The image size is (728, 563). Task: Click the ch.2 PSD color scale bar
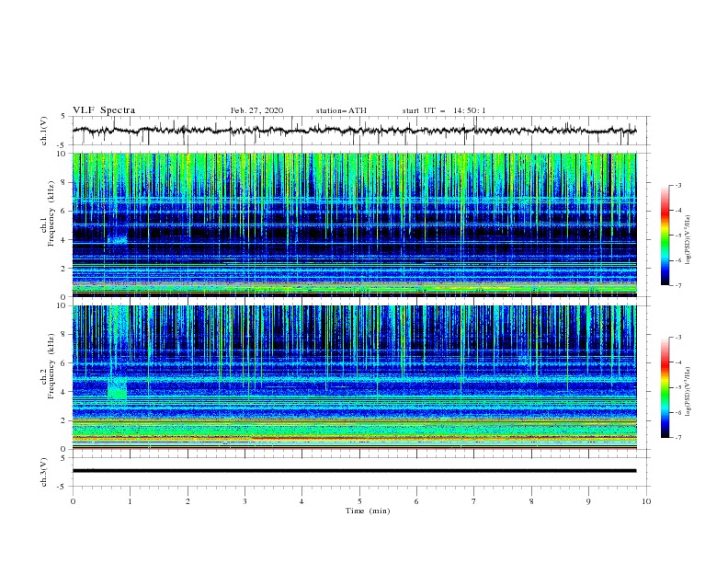665,387
